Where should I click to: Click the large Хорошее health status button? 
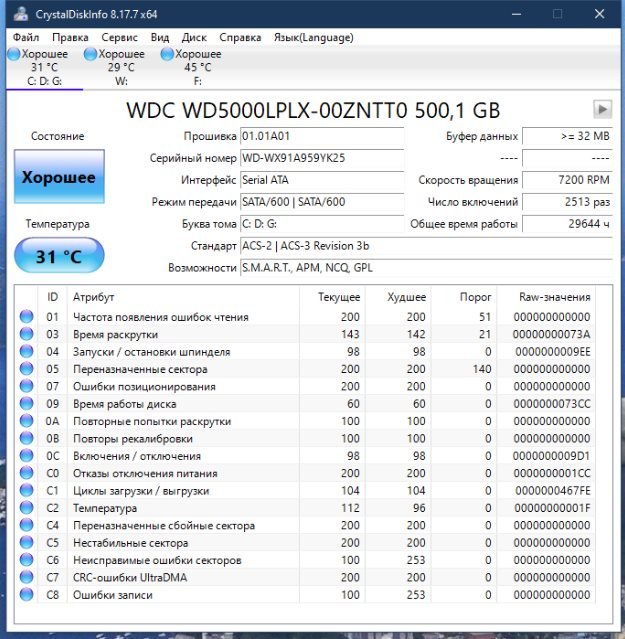coord(59,176)
